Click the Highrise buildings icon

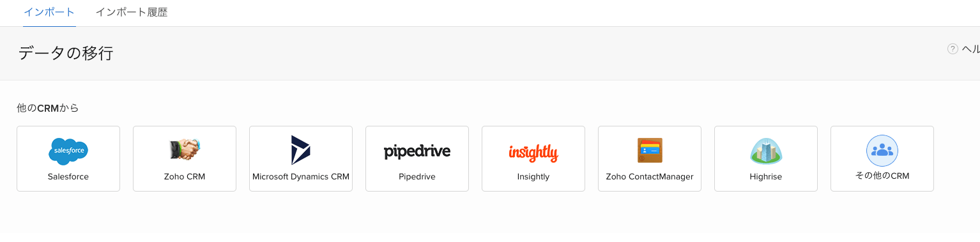click(x=766, y=151)
